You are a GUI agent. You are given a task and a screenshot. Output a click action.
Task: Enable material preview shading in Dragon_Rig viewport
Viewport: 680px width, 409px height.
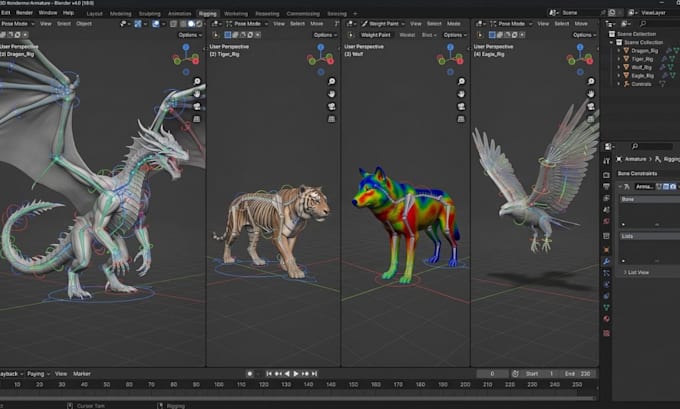[191, 24]
